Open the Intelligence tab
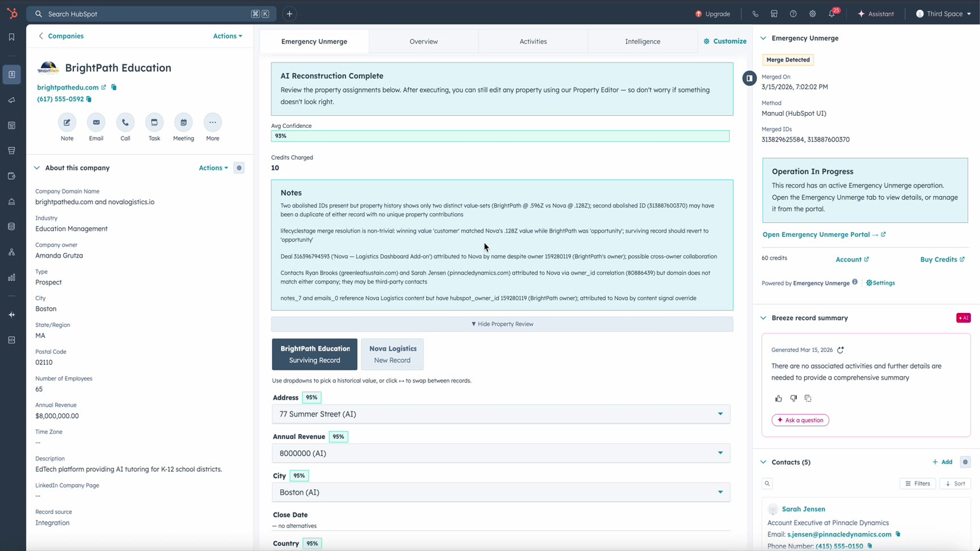The image size is (980, 551). [x=642, y=42]
